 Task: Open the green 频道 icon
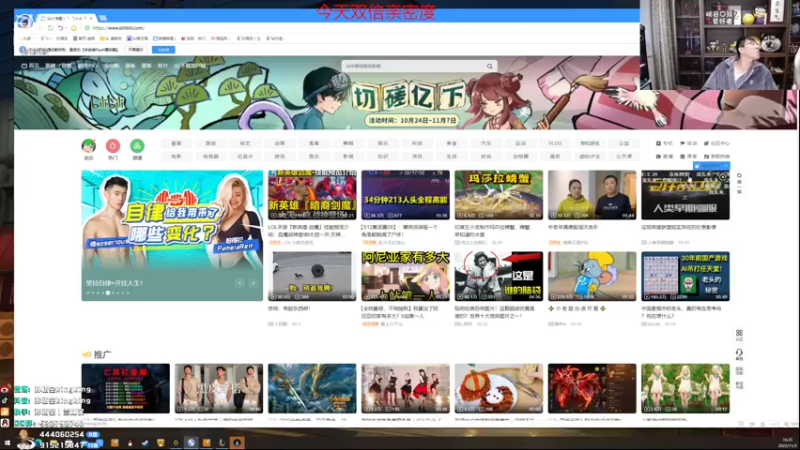(x=137, y=146)
